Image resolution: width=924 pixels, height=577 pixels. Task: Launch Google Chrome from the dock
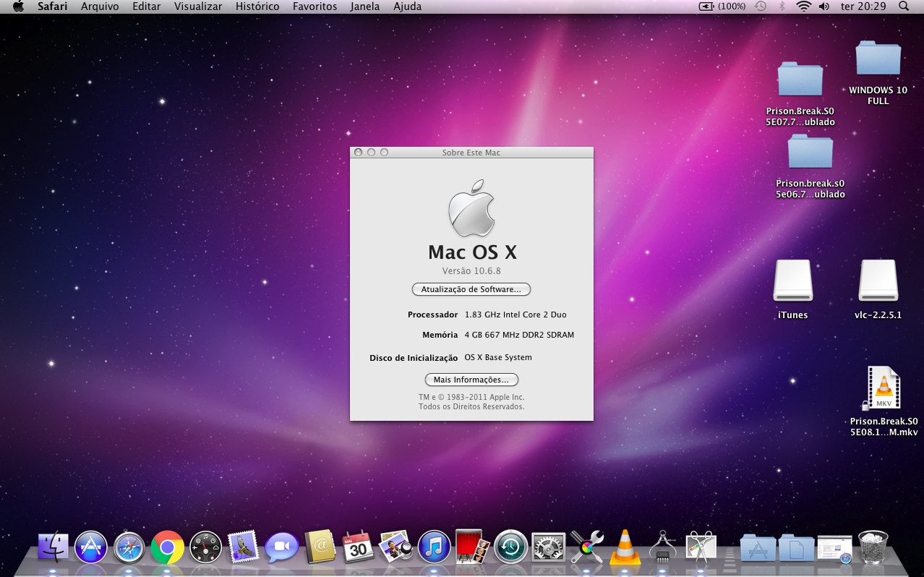(x=167, y=547)
